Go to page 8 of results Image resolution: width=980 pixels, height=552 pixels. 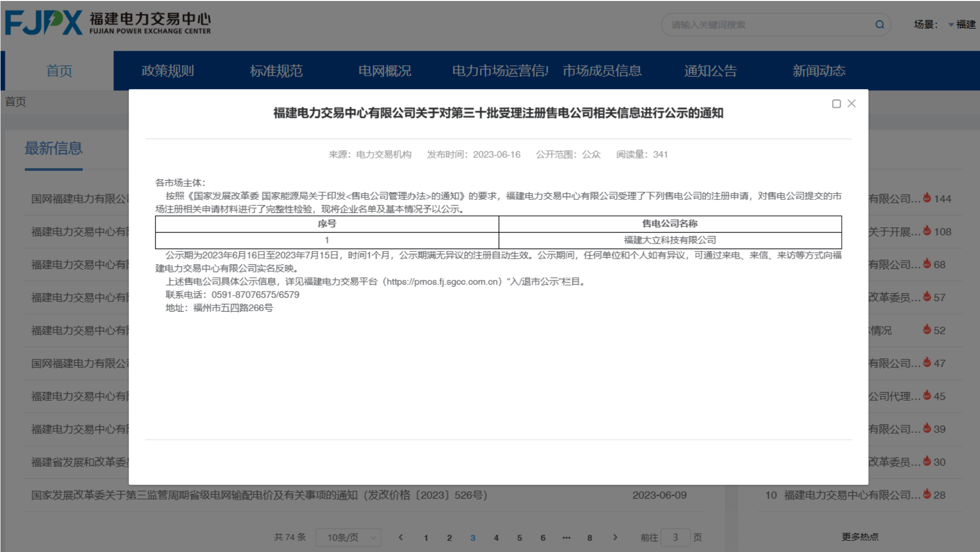(x=589, y=538)
